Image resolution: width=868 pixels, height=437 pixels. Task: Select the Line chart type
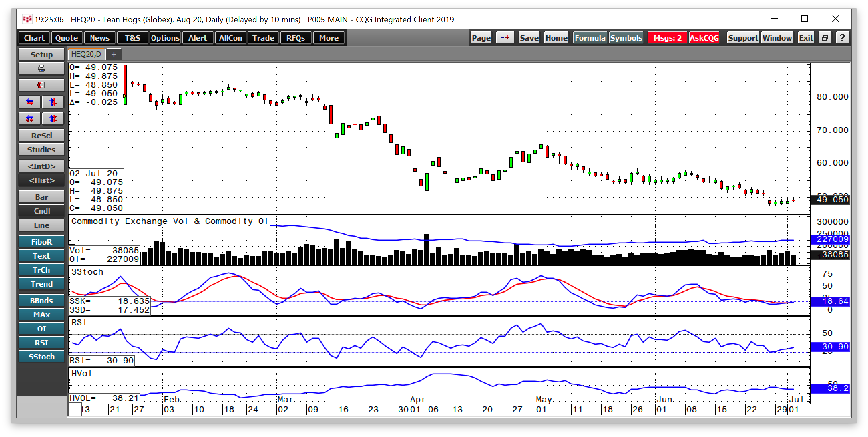41,225
